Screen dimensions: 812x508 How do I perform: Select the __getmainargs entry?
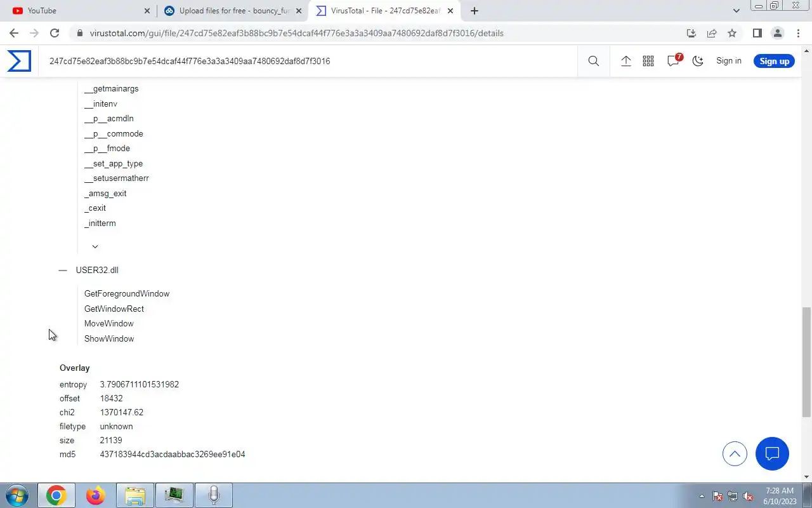(x=111, y=89)
